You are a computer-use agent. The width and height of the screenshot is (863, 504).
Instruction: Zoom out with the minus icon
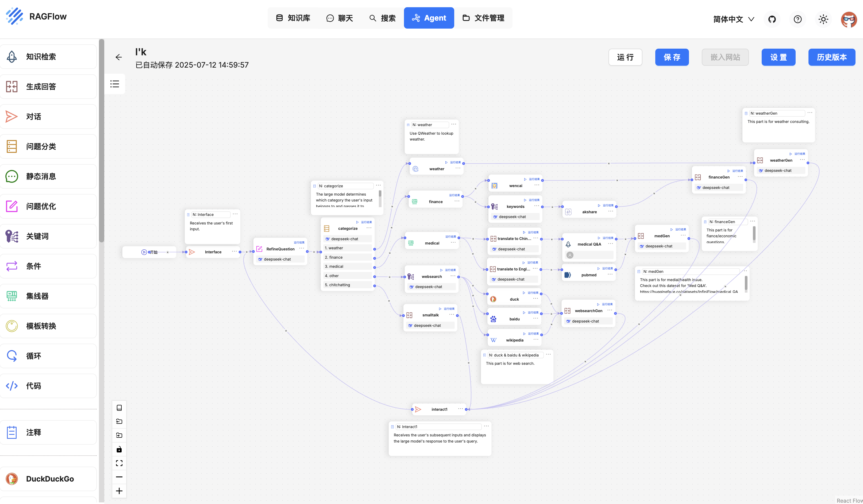119,477
